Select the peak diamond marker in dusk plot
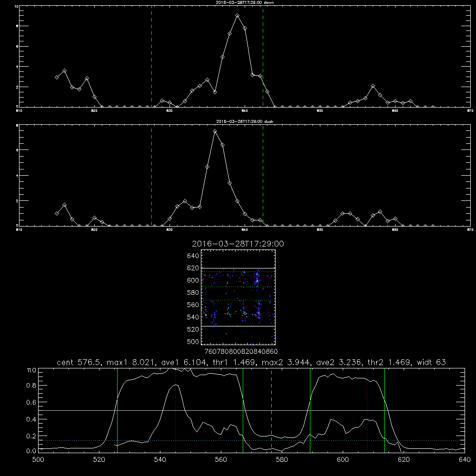 pos(215,131)
